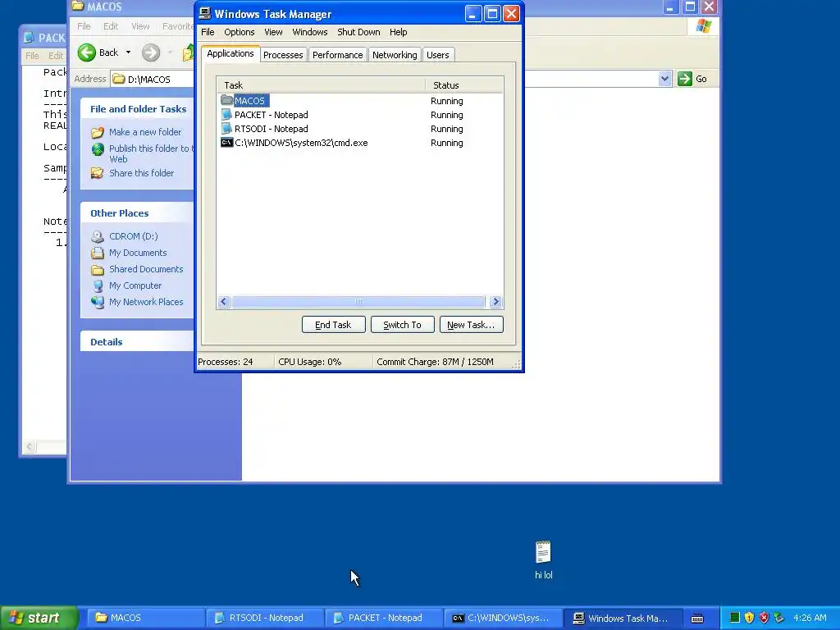
Task: Click the Safely Remove Hardware tray icon
Action: [x=779, y=618]
